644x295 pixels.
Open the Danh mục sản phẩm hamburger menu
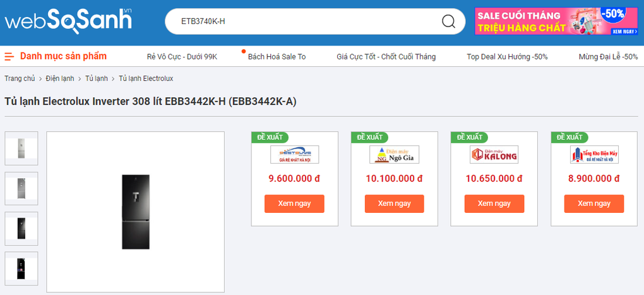click(x=9, y=57)
